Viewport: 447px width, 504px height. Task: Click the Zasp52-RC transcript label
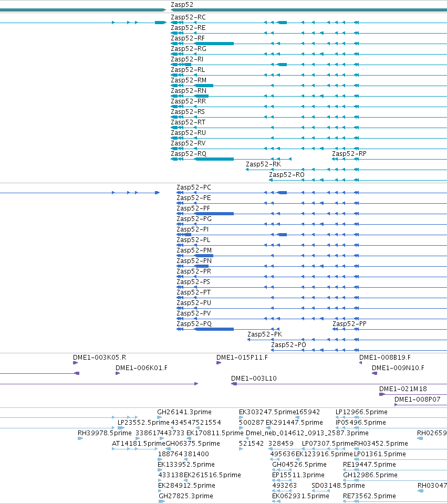pos(188,17)
